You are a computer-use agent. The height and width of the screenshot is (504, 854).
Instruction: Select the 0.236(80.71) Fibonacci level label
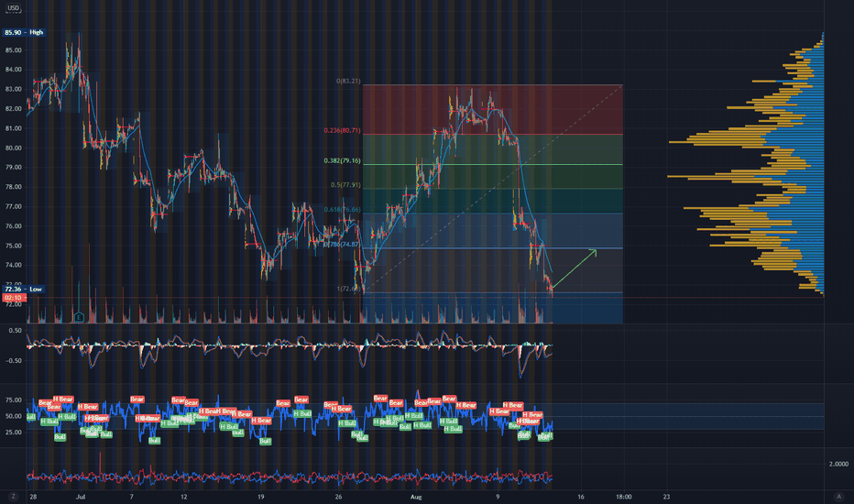(342, 130)
